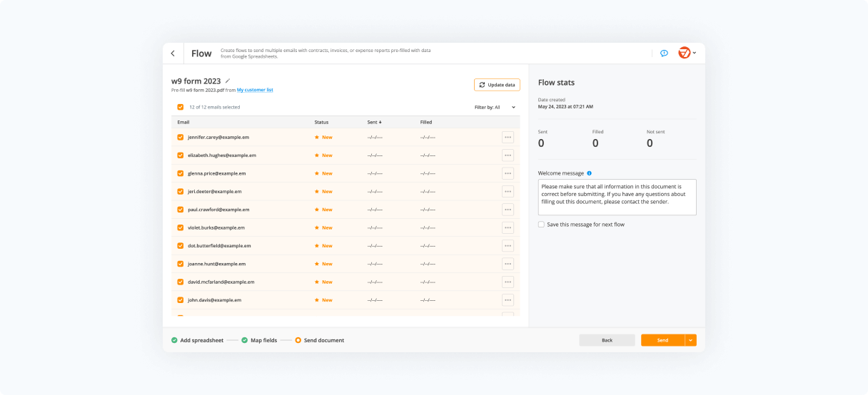Sort by the Sent column header
Screen dimensions: 868x395
tap(374, 123)
